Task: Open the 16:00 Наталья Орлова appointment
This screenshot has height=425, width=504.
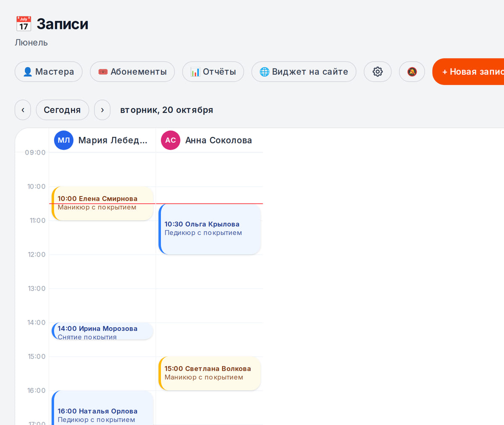Action: (102, 408)
